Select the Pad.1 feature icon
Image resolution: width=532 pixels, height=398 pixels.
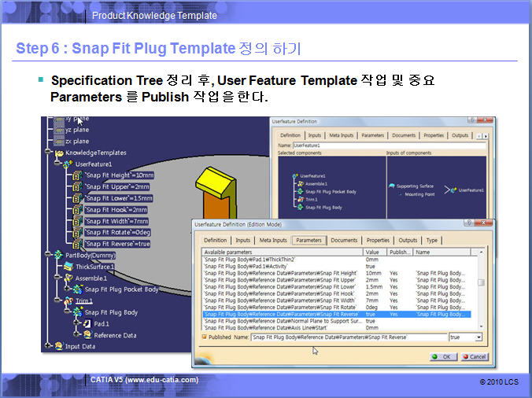pos(87,323)
